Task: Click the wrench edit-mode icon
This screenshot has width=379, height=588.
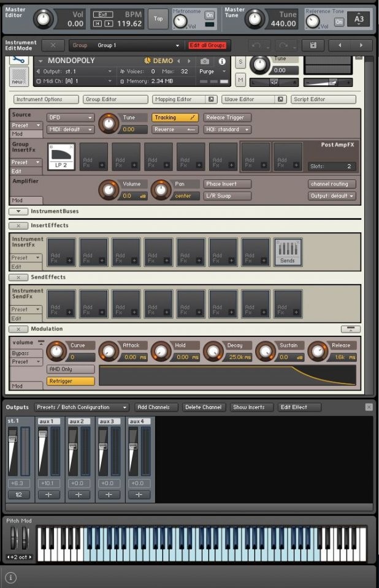Action: [x=19, y=60]
